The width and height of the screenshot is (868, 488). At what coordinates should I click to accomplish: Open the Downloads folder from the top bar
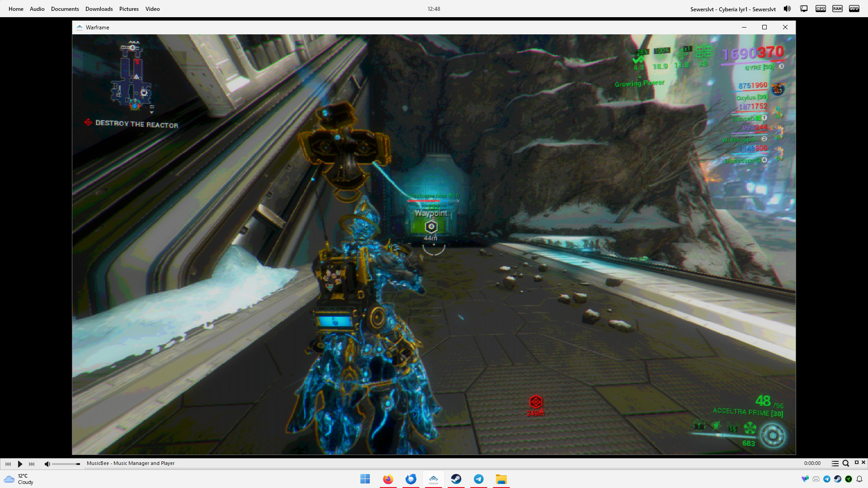(x=99, y=9)
